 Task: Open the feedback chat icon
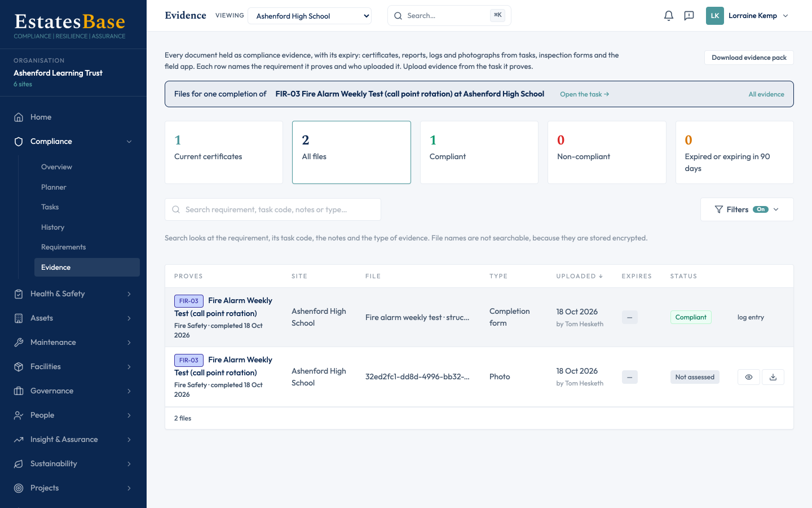coord(689,16)
